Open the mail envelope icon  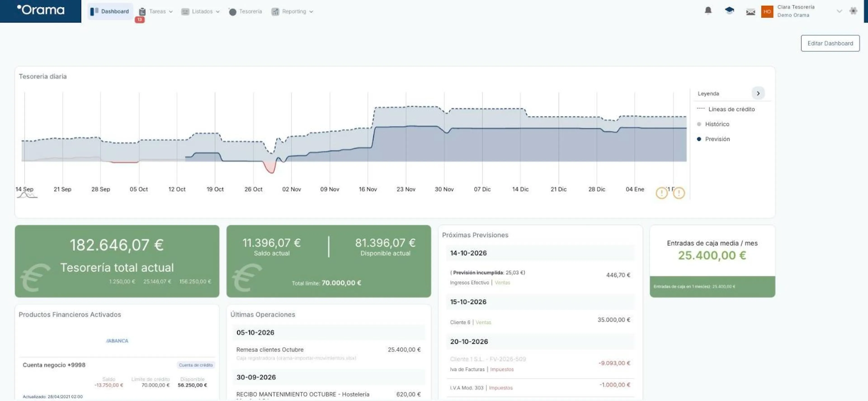(x=750, y=12)
